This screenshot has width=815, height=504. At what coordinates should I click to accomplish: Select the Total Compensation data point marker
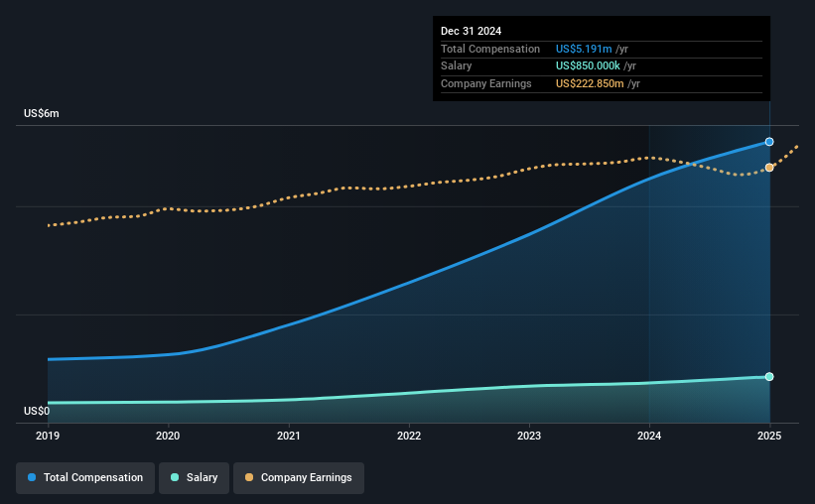(x=769, y=142)
